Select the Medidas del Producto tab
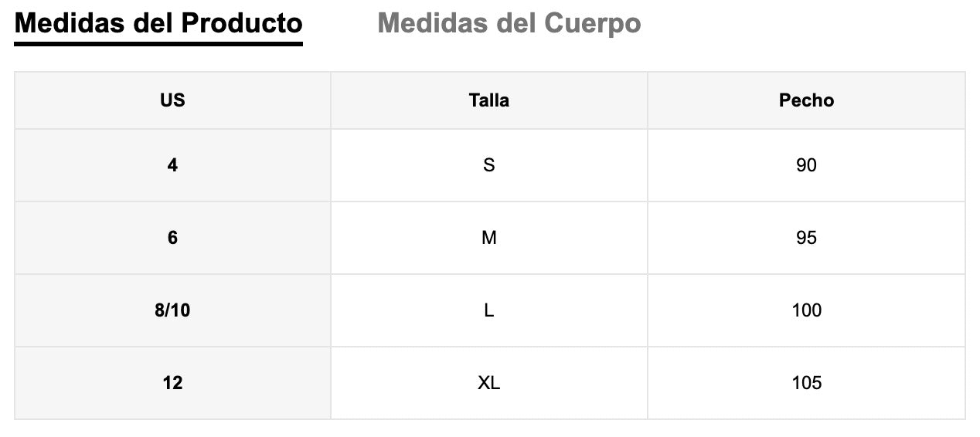The image size is (980, 437). coord(158,23)
